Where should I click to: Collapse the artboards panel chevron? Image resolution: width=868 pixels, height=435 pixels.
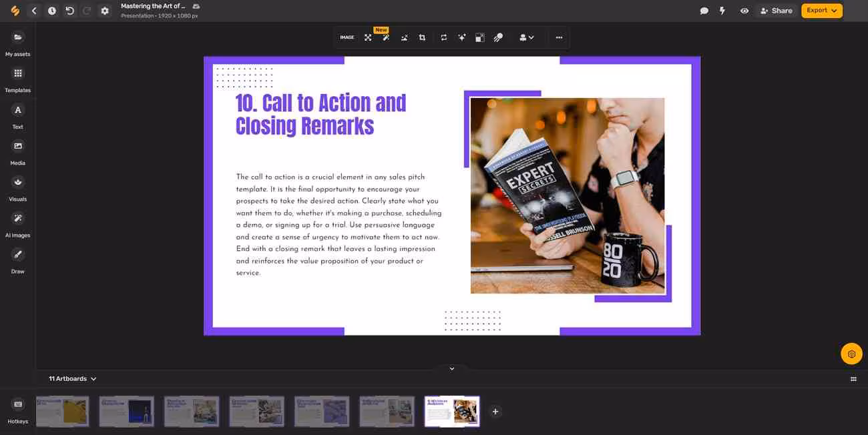click(452, 368)
